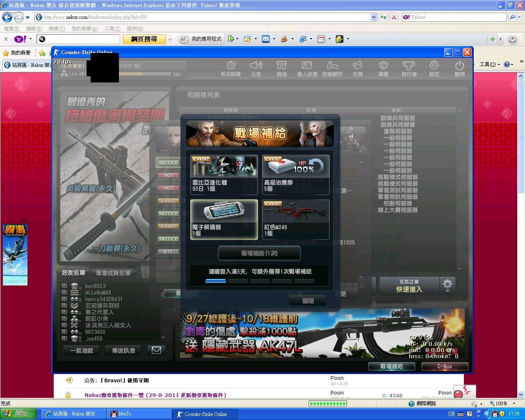This screenshot has width=525, height=420.
Task: Open the 軍團 clan icon
Action: tap(383, 68)
